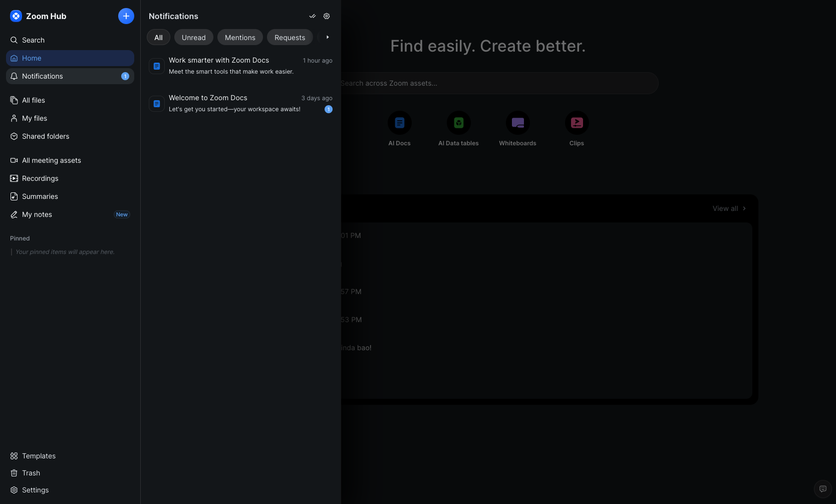Open 'Work smarter with Zoom Docs' notification

tap(241, 66)
